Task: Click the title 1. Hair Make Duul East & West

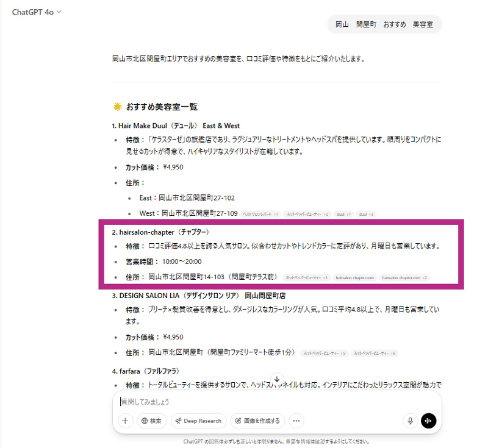Action: 176,126
